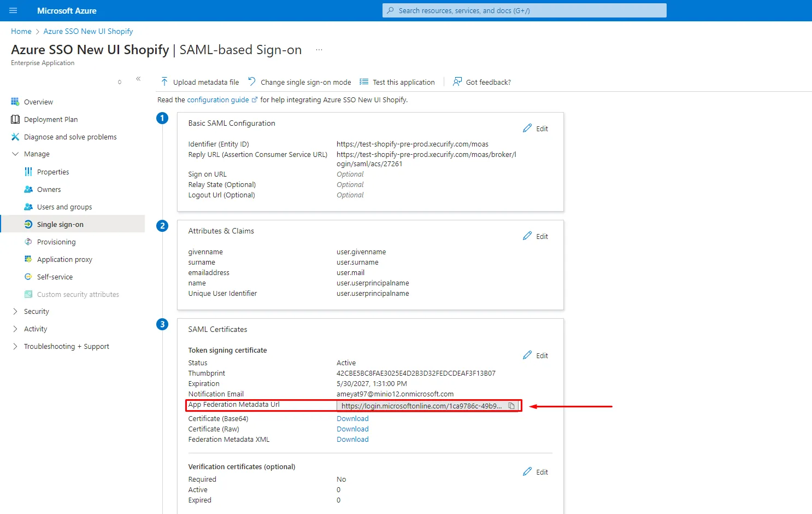Screen dimensions: 812x514
Task: Click the Upload metadata file arrow icon
Action: point(164,81)
